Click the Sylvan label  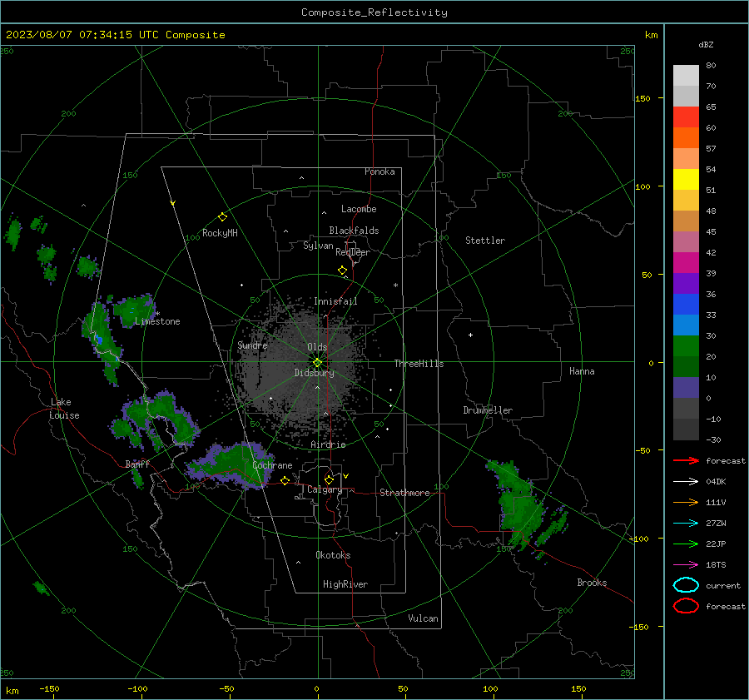point(318,246)
